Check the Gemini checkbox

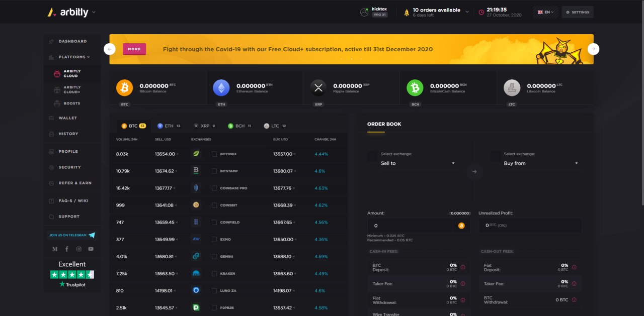pyautogui.click(x=214, y=256)
